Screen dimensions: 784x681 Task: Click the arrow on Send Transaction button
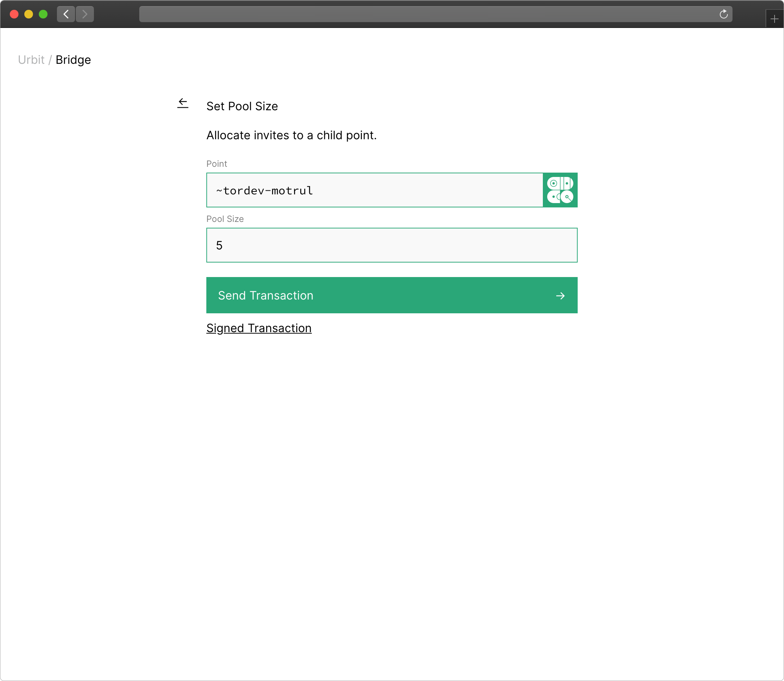pos(560,296)
